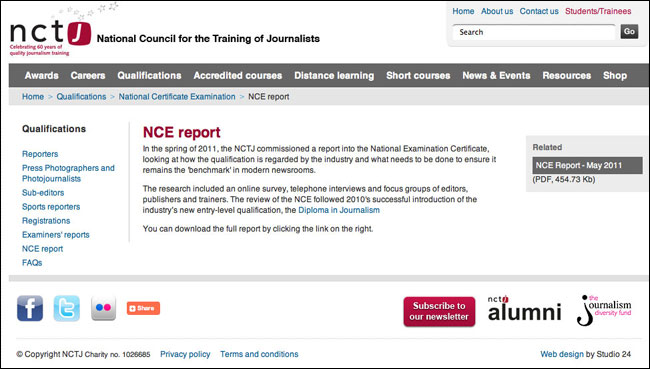Click National Certificate Examination breadcrumb
Image resolution: width=650 pixels, height=369 pixels.
click(177, 97)
